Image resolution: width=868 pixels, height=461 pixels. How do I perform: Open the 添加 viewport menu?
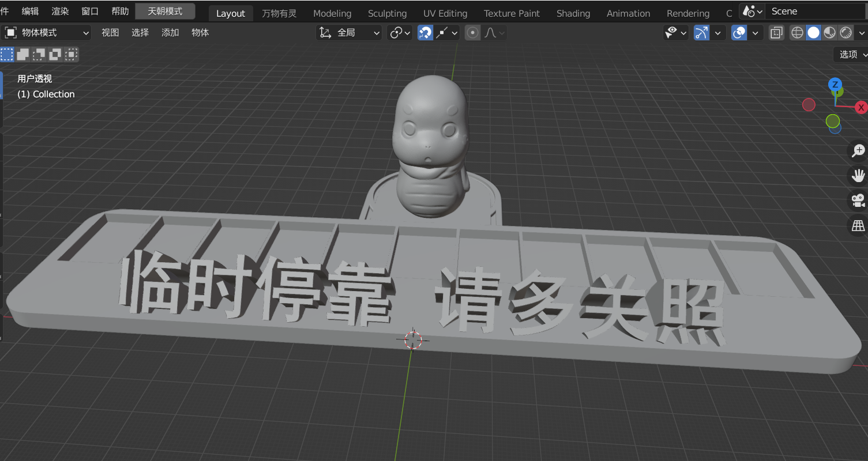(170, 33)
